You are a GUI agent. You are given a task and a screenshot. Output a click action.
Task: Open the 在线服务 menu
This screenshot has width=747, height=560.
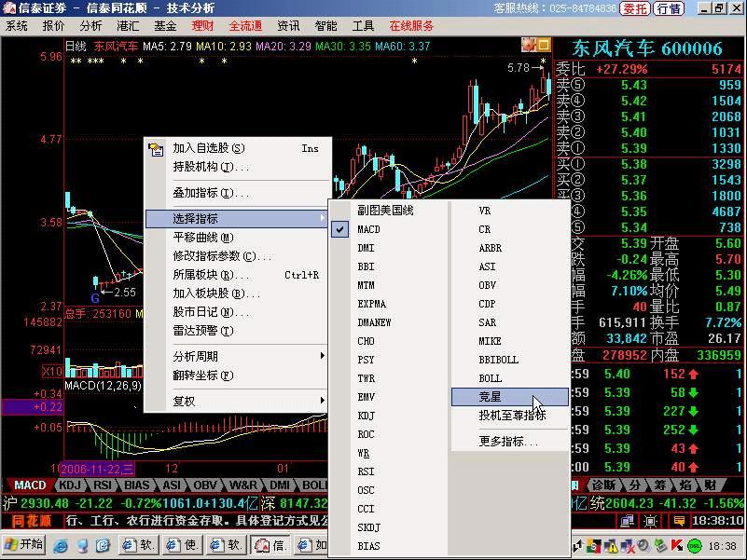[411, 26]
